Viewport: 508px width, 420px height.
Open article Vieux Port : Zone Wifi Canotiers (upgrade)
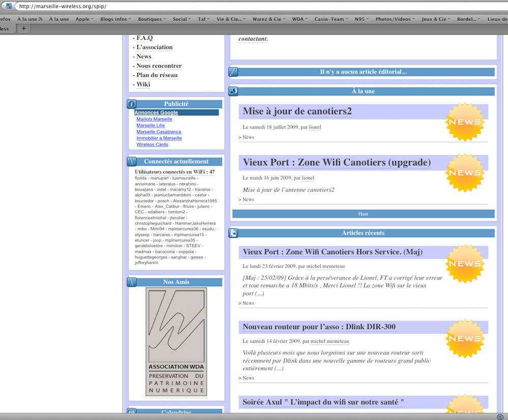[x=337, y=163]
